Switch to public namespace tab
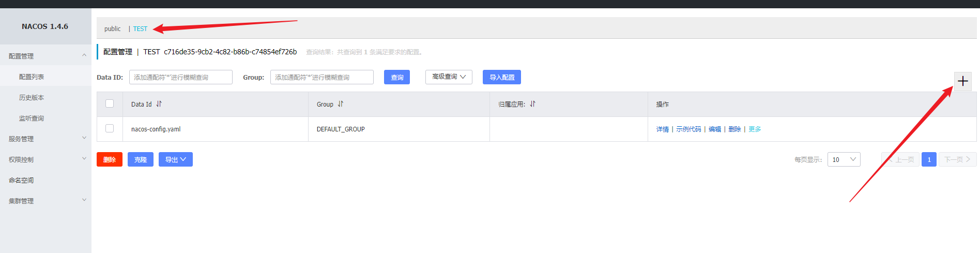Viewport: 980px width, 253px height. (112, 29)
